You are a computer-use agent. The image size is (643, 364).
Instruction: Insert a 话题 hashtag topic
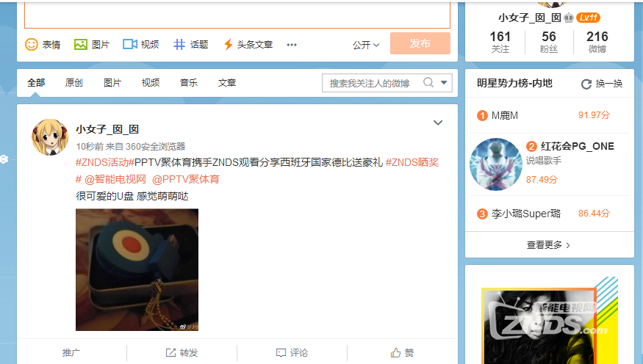click(190, 44)
